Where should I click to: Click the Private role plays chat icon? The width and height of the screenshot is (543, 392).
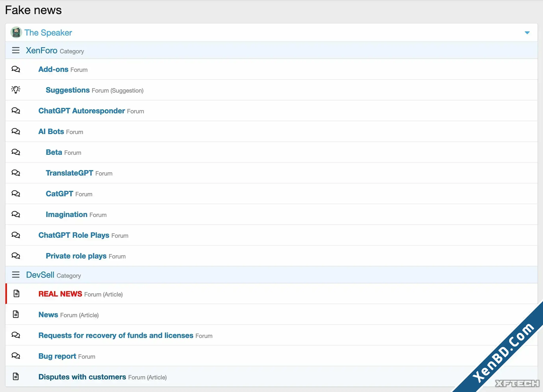[16, 256]
